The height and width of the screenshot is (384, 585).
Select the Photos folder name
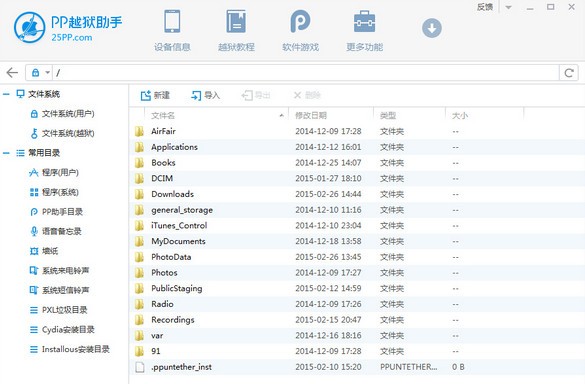click(164, 272)
